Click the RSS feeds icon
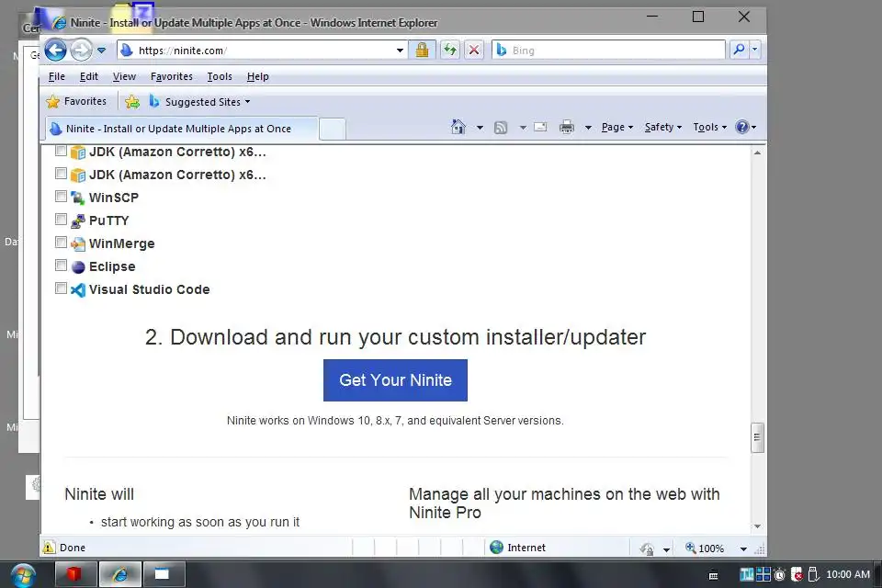The width and height of the screenshot is (882, 588). (x=501, y=128)
